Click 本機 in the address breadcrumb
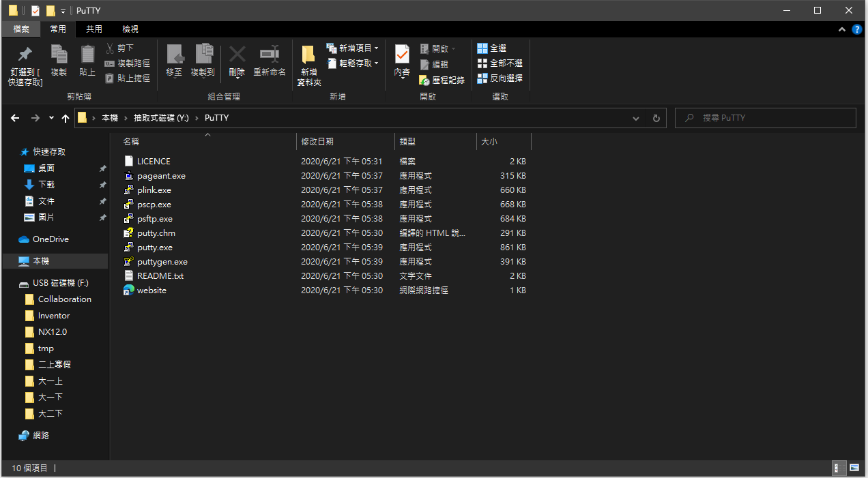The height and width of the screenshot is (478, 868). point(110,118)
